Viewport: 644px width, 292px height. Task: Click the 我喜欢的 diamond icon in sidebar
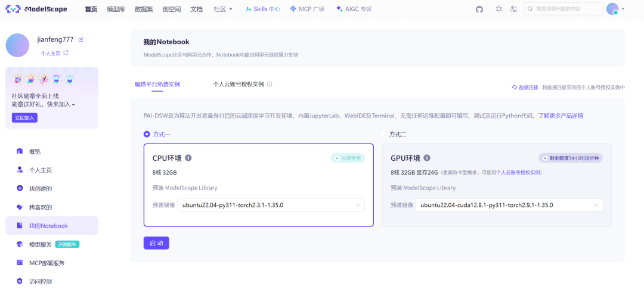click(x=19, y=207)
